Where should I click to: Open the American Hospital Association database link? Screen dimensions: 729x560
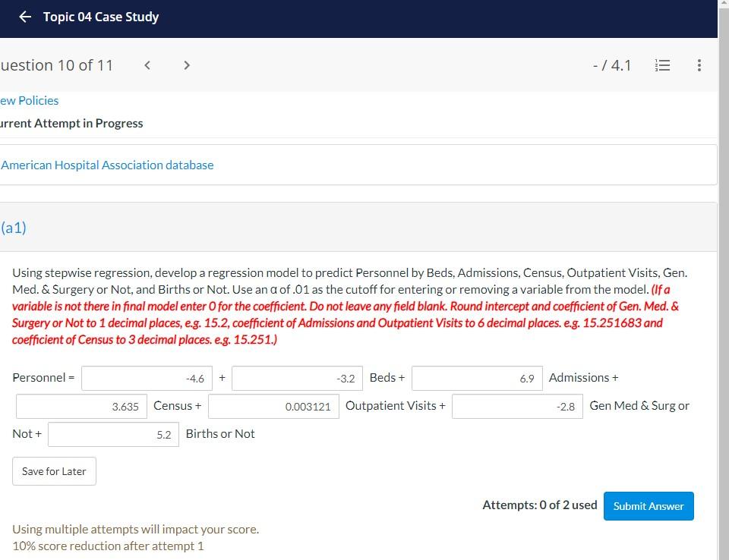click(x=107, y=165)
